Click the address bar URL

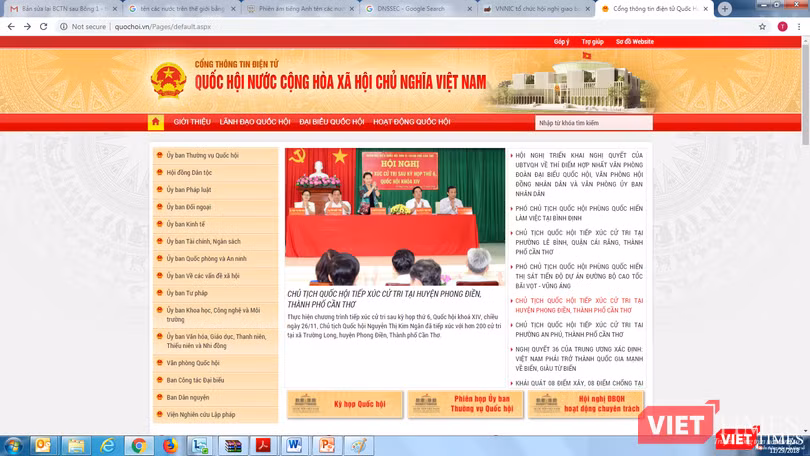(163, 26)
